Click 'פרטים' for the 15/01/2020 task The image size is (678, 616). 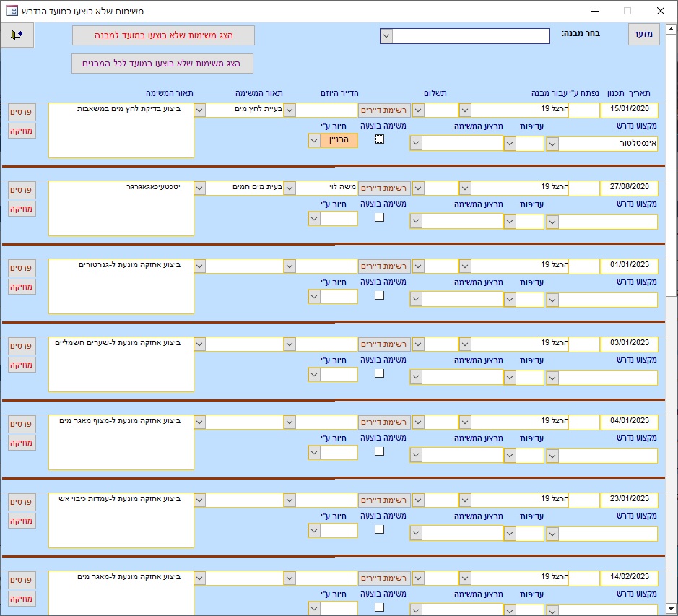(x=22, y=112)
